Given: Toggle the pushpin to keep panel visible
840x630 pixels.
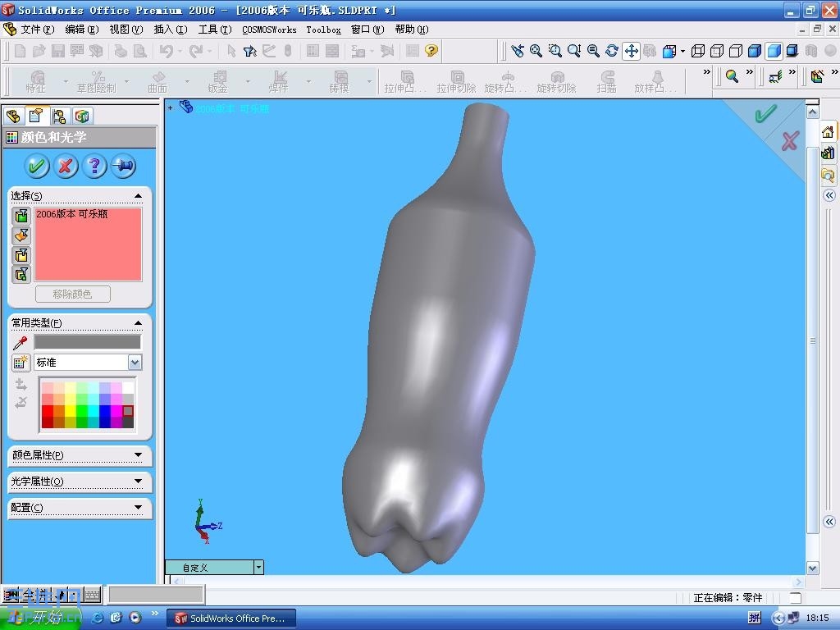Looking at the screenshot, I should coord(123,166).
